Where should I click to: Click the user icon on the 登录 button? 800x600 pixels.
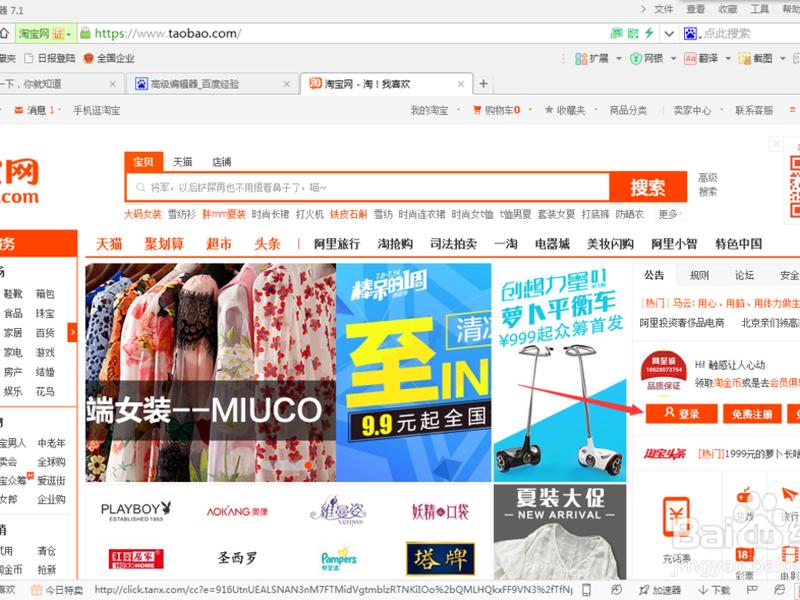pos(669,412)
